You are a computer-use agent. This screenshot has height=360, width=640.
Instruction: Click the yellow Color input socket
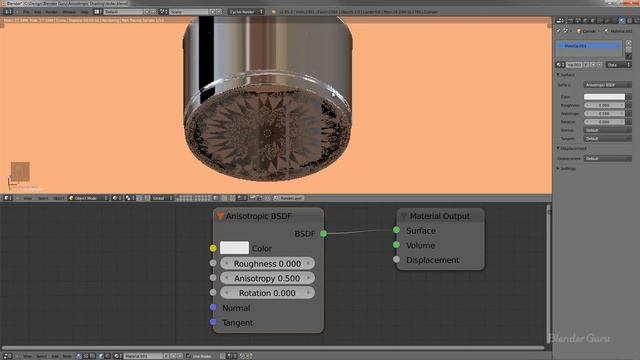click(213, 248)
